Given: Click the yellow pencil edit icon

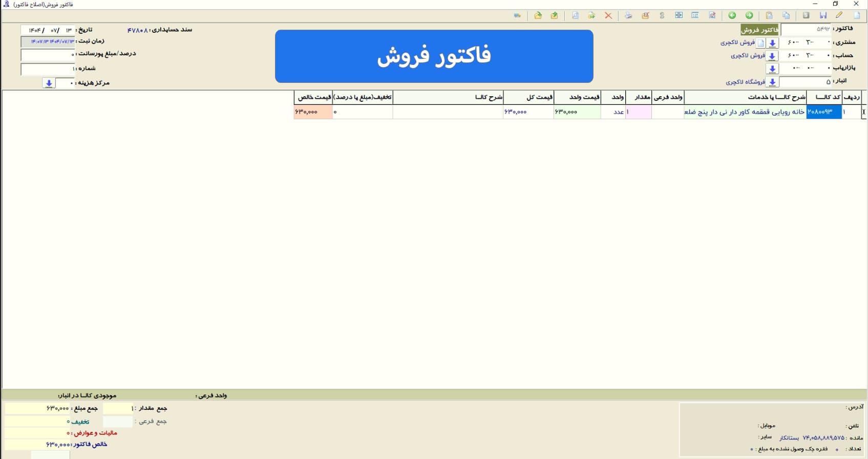Looking at the screenshot, I should (x=839, y=15).
